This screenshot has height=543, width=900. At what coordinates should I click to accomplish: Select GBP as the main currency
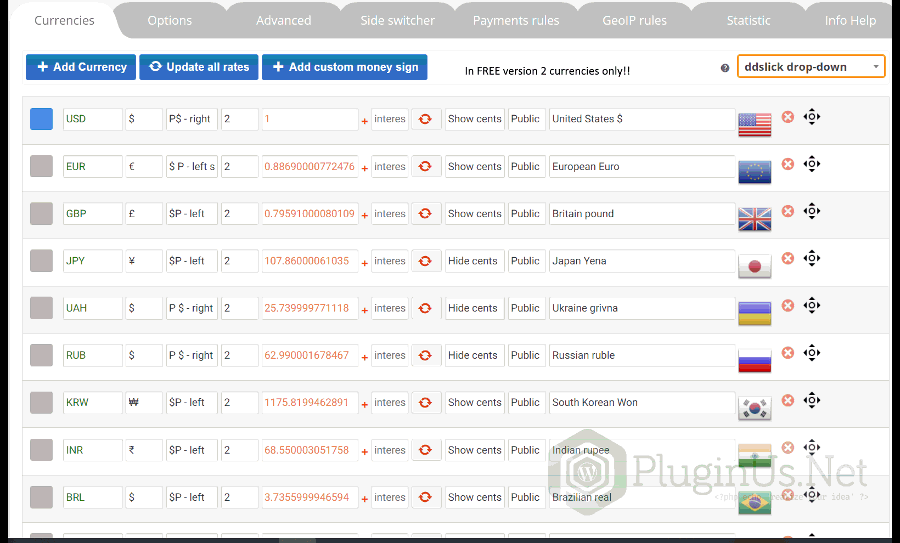(x=41, y=213)
